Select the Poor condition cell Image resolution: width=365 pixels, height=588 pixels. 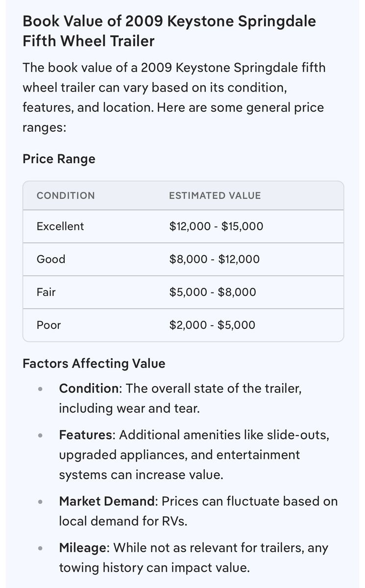coord(49,325)
